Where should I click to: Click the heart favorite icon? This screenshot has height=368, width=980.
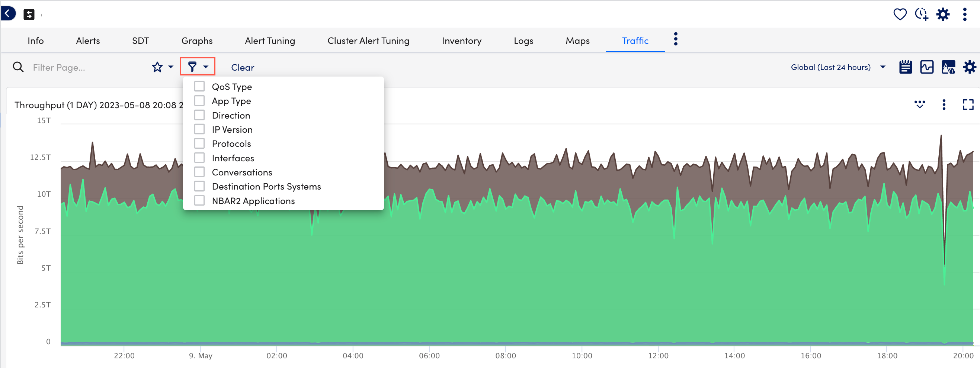click(899, 14)
